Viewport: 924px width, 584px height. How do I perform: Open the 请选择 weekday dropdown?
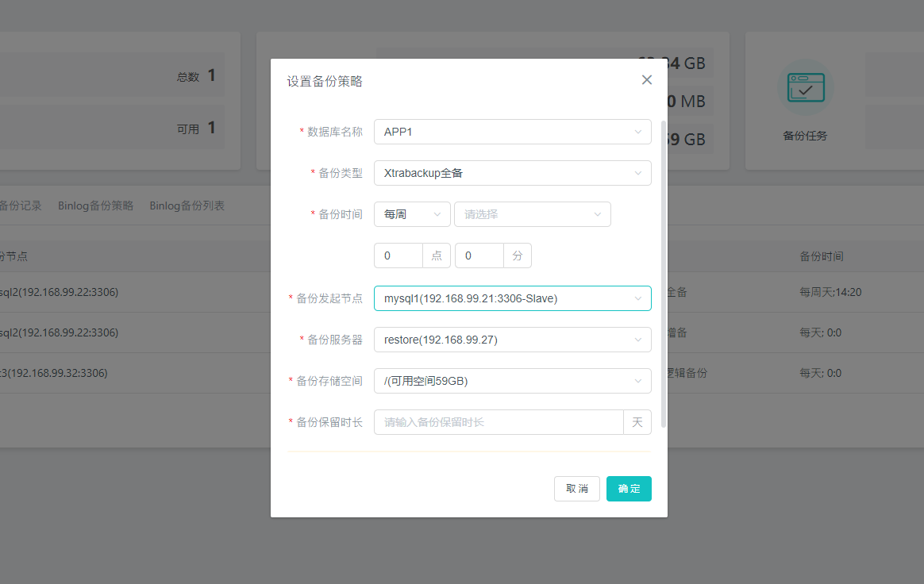532,214
